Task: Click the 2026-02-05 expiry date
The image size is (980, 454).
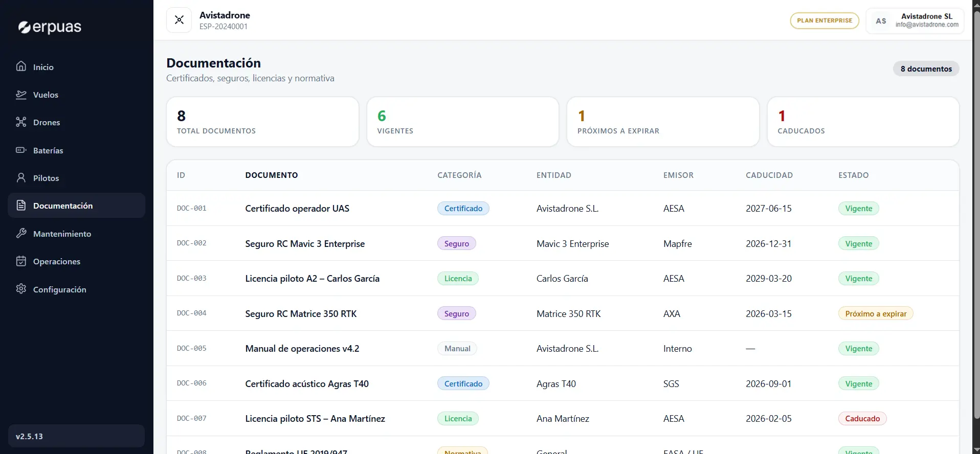Action: tap(769, 419)
